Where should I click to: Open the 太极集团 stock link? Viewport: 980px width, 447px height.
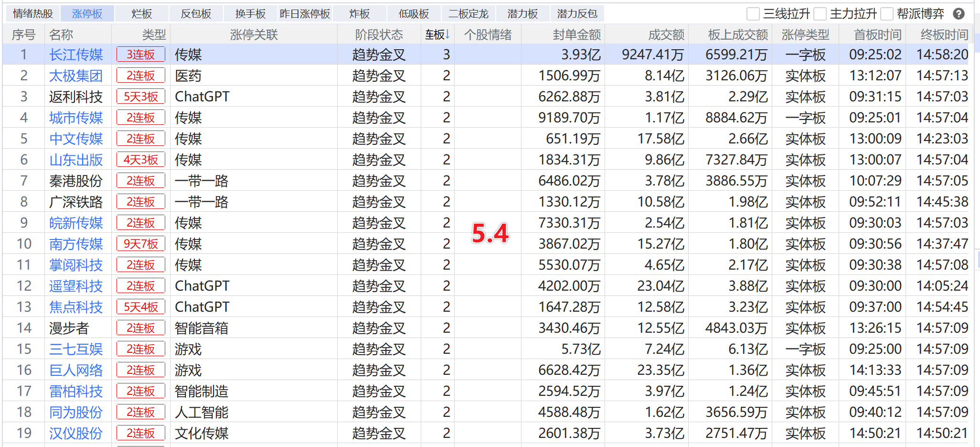[x=76, y=76]
